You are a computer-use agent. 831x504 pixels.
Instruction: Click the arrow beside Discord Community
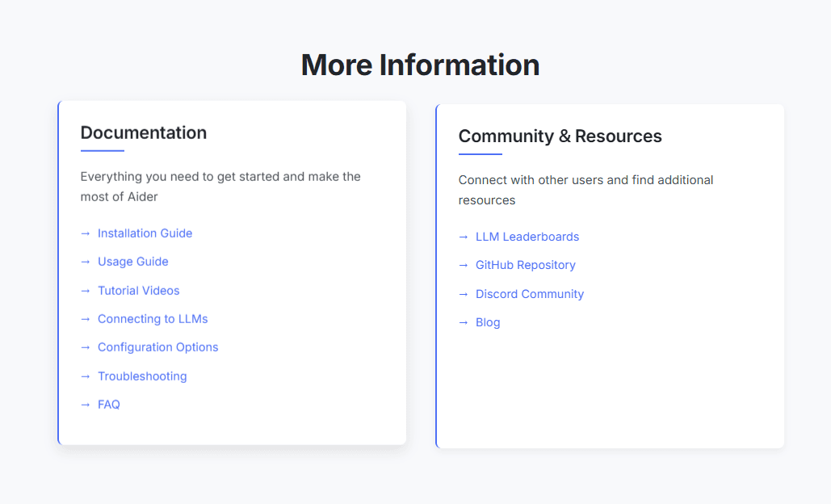(463, 294)
